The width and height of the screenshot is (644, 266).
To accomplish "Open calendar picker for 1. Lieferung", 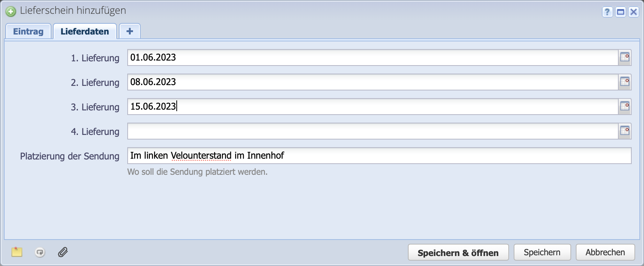I will tap(624, 57).
